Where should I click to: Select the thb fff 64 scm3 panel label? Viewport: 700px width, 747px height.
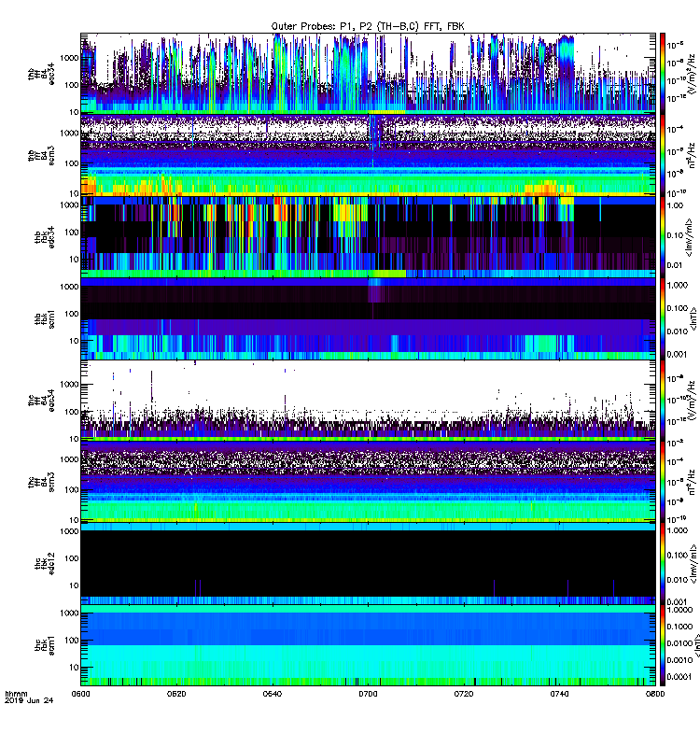pos(41,156)
